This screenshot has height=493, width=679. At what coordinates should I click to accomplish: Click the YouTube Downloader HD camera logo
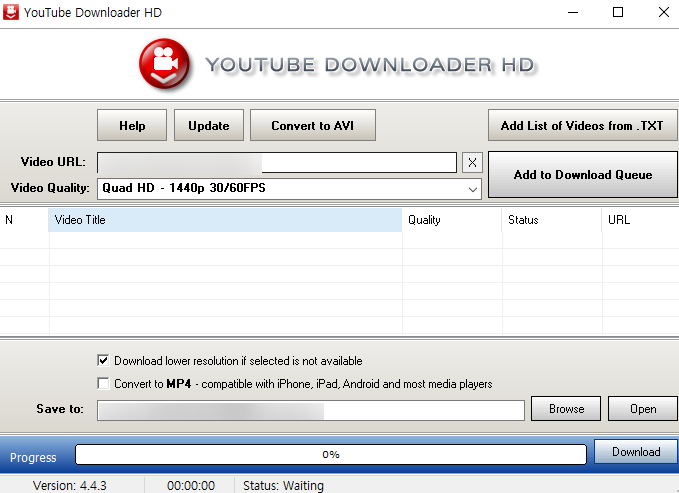[x=164, y=64]
